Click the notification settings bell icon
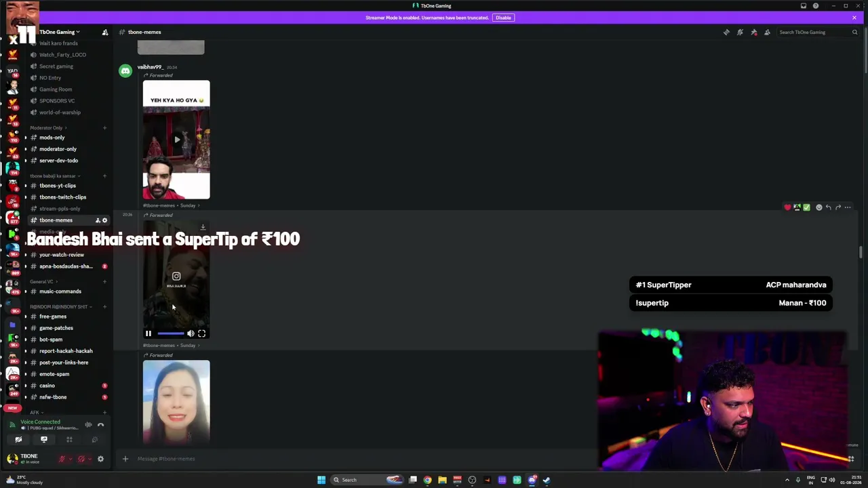The height and width of the screenshot is (488, 868). [740, 32]
